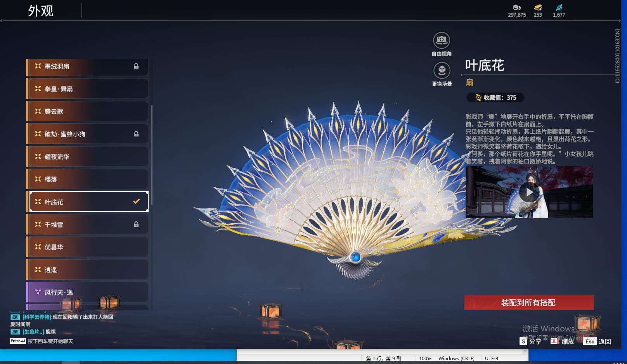627x364 pixels.
Task: Click the lock icon on 破劫·蜜蜂小狗
Action: [136, 134]
